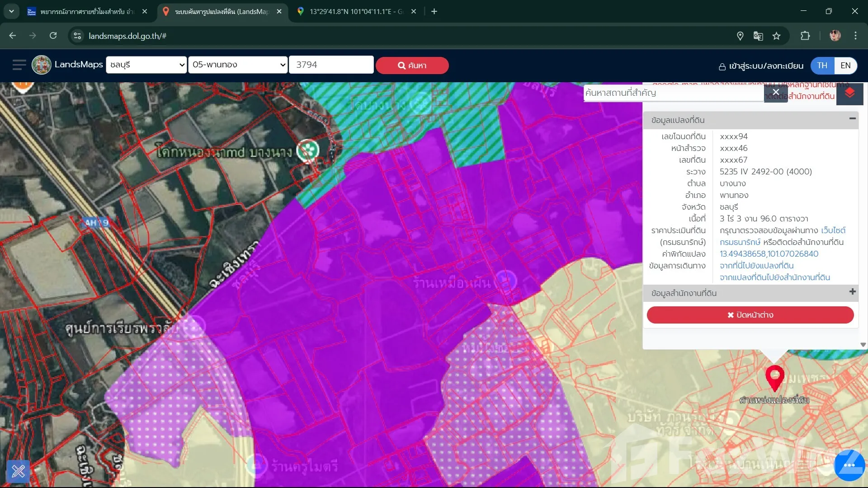The image size is (868, 488).
Task: Switch to the weather forecast tab
Action: (86, 12)
